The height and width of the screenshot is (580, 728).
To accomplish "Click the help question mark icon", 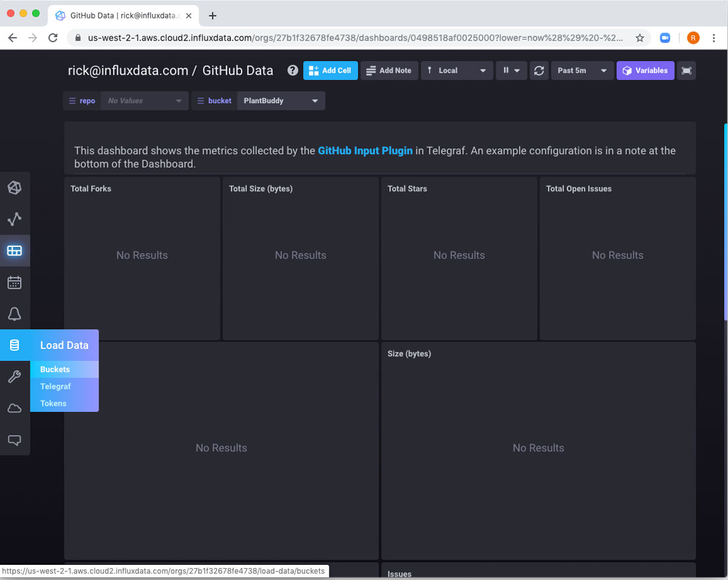I will [293, 70].
